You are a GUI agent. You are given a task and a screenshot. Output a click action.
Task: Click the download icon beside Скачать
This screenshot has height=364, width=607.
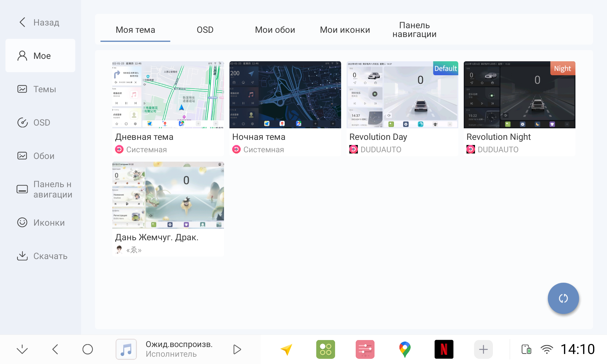pyautogui.click(x=22, y=256)
